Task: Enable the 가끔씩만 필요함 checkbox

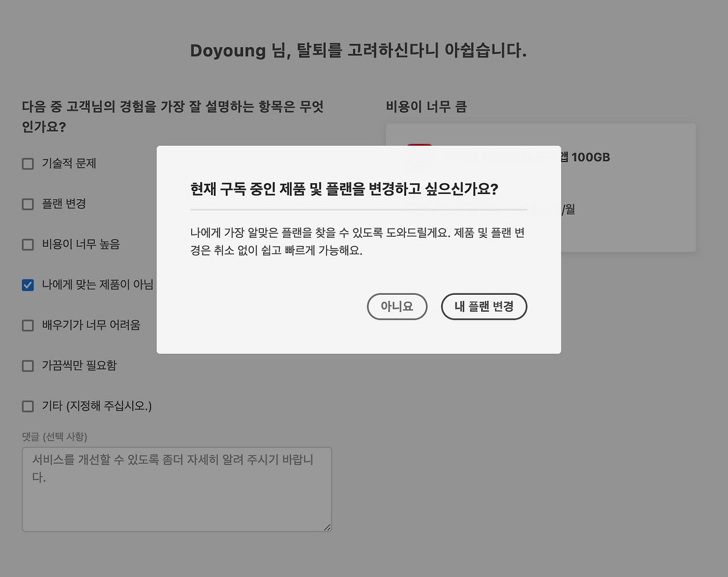Action: pyautogui.click(x=27, y=365)
